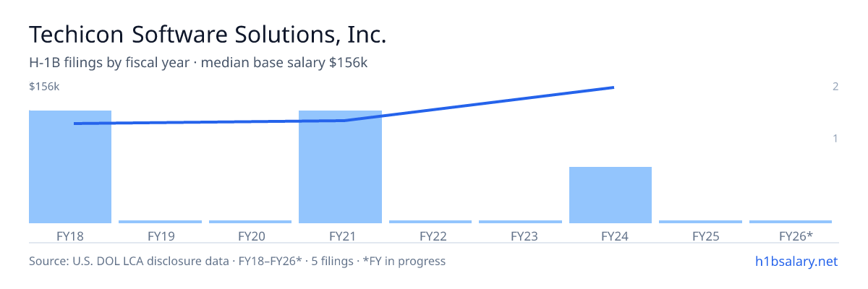Select the small FY22 bar
The image size is (868, 289).
coord(430,222)
